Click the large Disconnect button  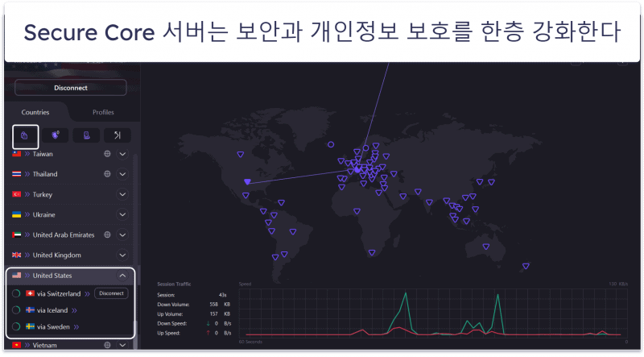71,88
